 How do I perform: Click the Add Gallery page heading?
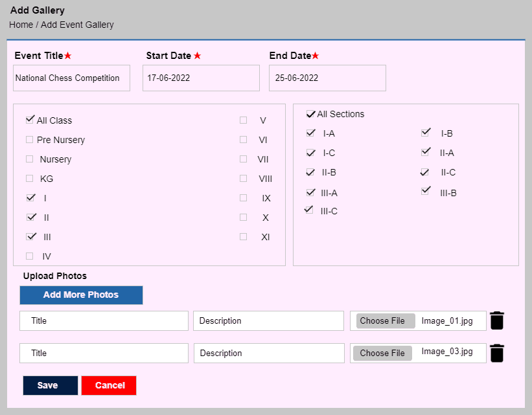pyautogui.click(x=38, y=10)
